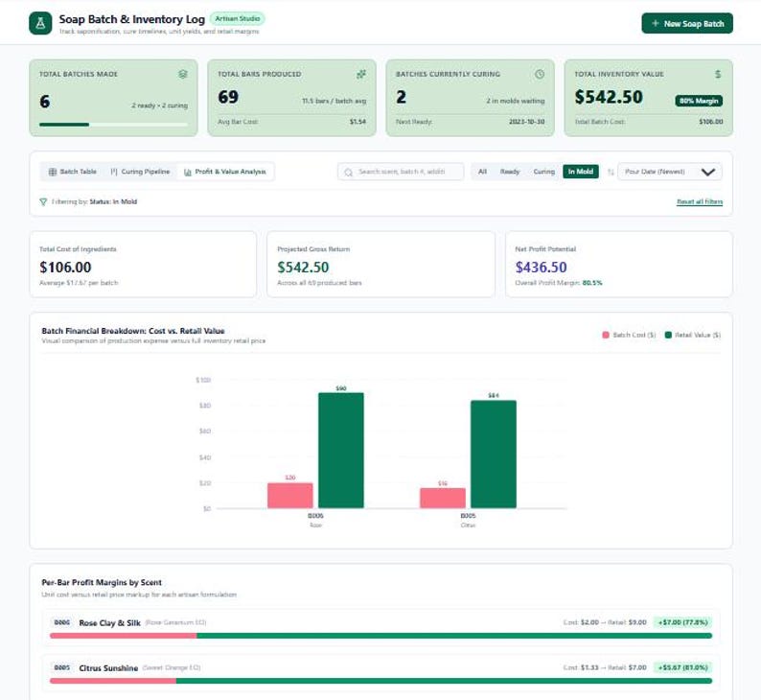This screenshot has width=761, height=700.
Task: Click the pink $16 cost bar for B005
Action: pyautogui.click(x=443, y=498)
